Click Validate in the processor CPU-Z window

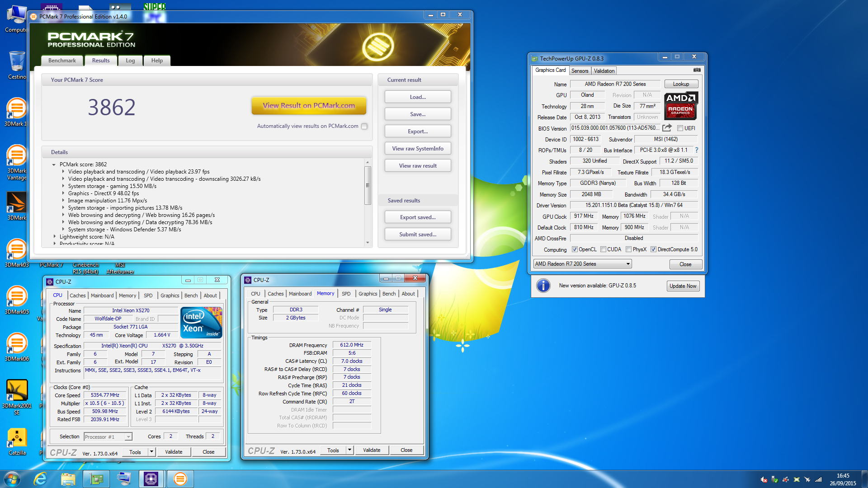point(174,452)
